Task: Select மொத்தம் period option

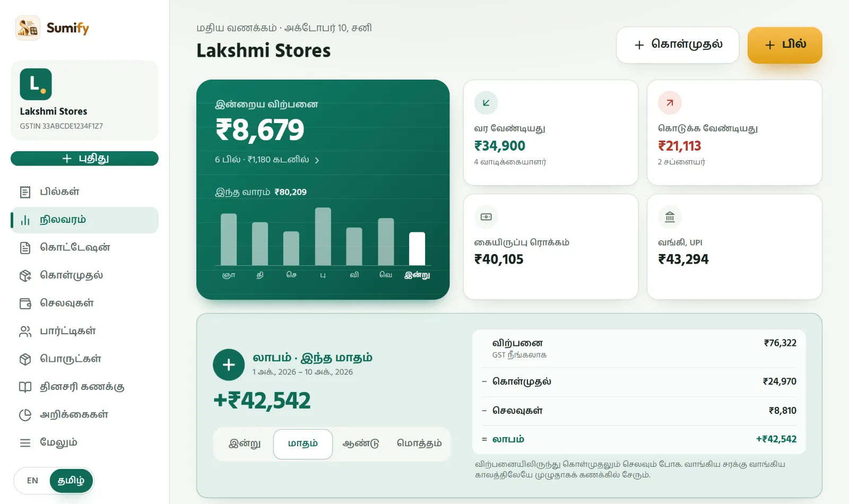Action: click(x=419, y=444)
